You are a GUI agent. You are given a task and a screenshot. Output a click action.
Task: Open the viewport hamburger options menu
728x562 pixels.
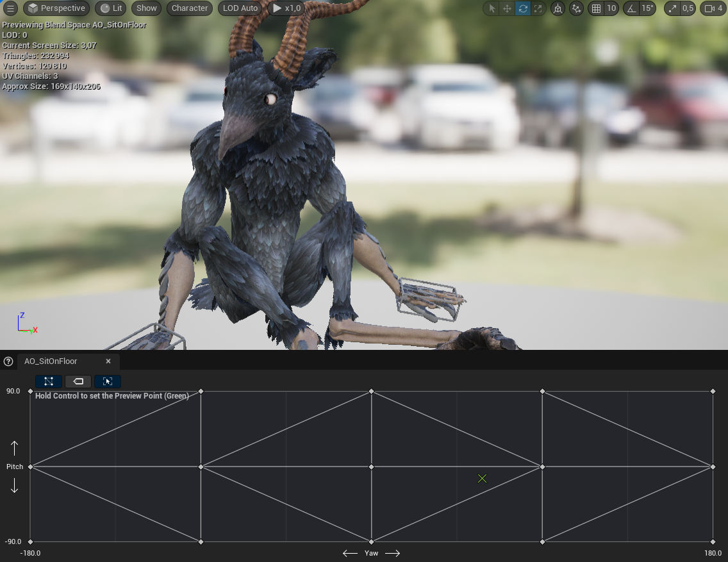(x=10, y=8)
